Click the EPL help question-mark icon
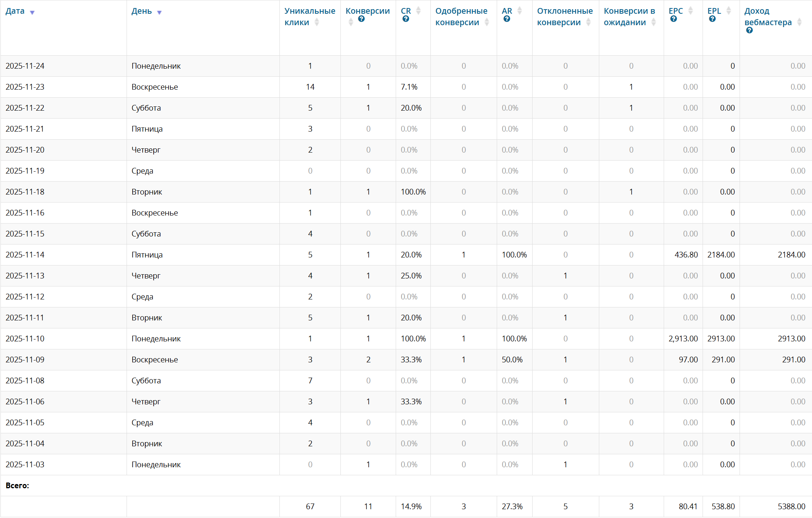This screenshot has width=812, height=518. pyautogui.click(x=712, y=19)
